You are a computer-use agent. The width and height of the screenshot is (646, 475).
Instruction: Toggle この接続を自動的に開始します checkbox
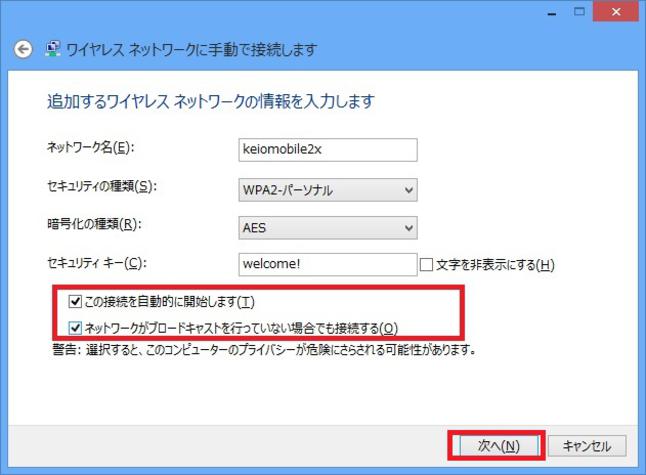(75, 301)
